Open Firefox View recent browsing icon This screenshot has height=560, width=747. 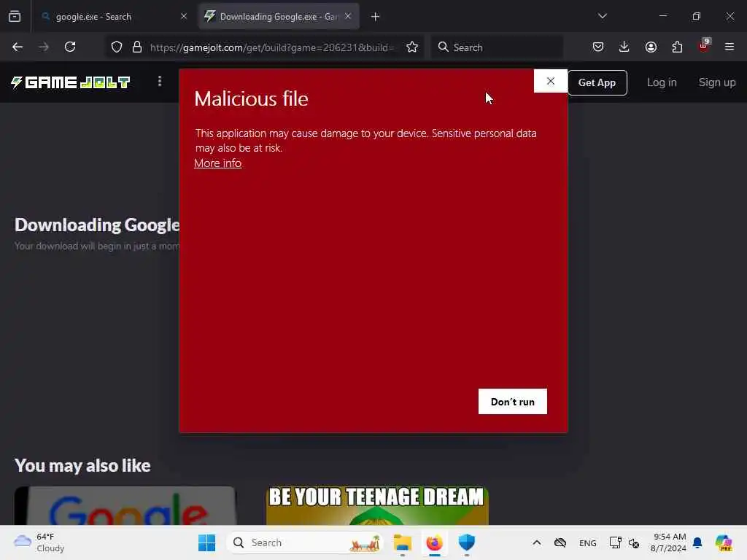point(15,17)
